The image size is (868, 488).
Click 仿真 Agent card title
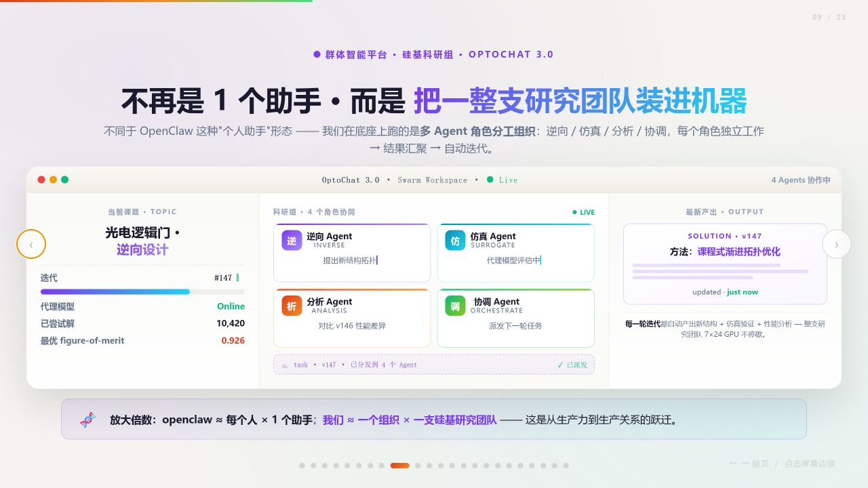493,237
